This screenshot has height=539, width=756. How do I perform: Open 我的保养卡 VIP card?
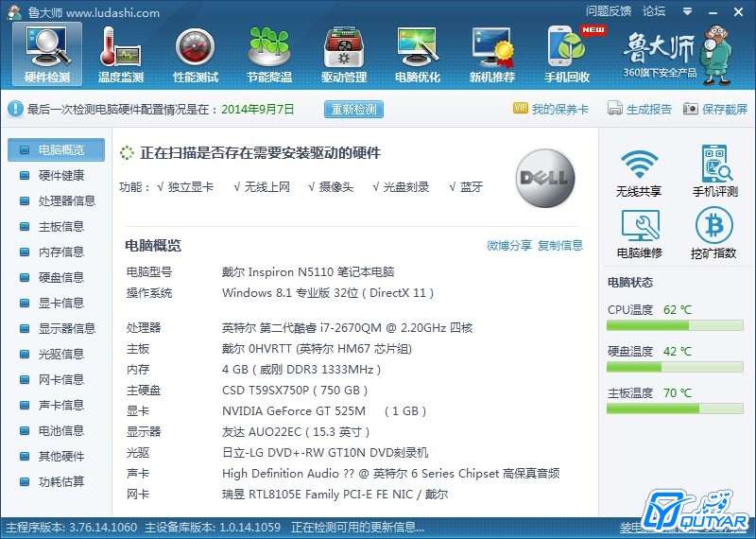551,109
